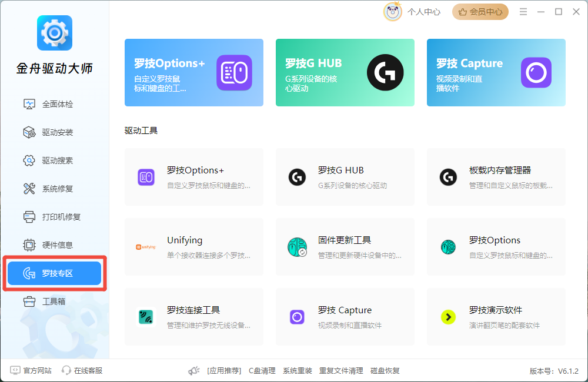This screenshot has width=588, height=382.
Task: Click the purple Capture icon in banner
Action: (536, 72)
